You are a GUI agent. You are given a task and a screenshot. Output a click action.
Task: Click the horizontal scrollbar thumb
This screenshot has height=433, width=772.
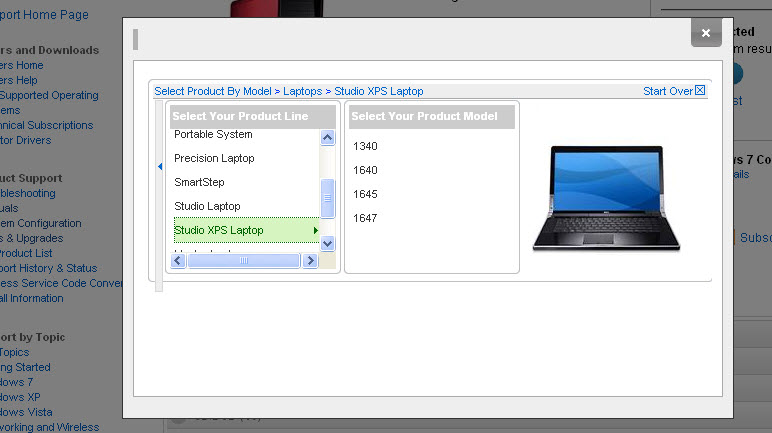pyautogui.click(x=244, y=261)
